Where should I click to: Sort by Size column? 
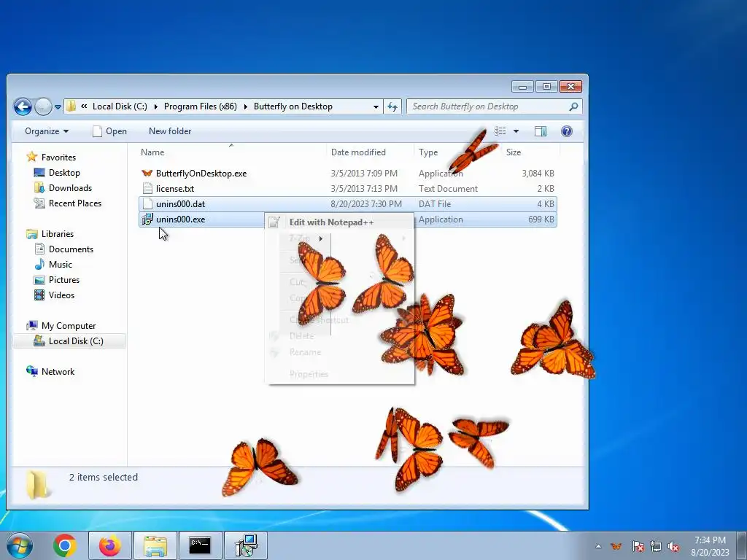513,152
